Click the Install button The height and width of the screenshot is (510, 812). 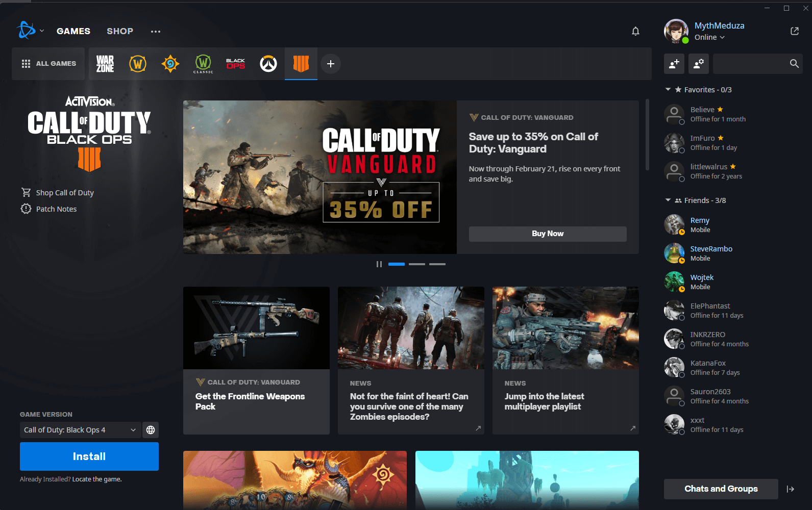click(89, 456)
